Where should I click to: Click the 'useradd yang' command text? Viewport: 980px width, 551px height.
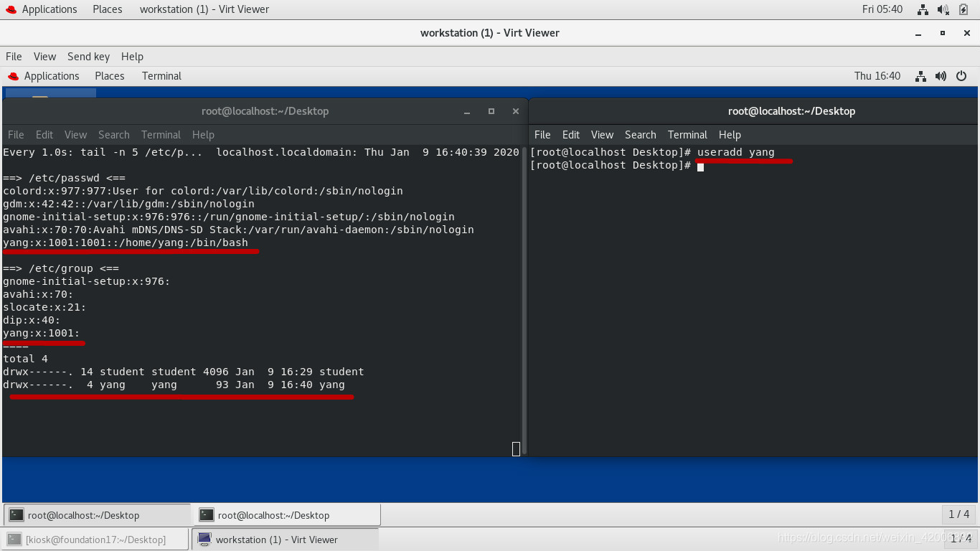tap(736, 152)
